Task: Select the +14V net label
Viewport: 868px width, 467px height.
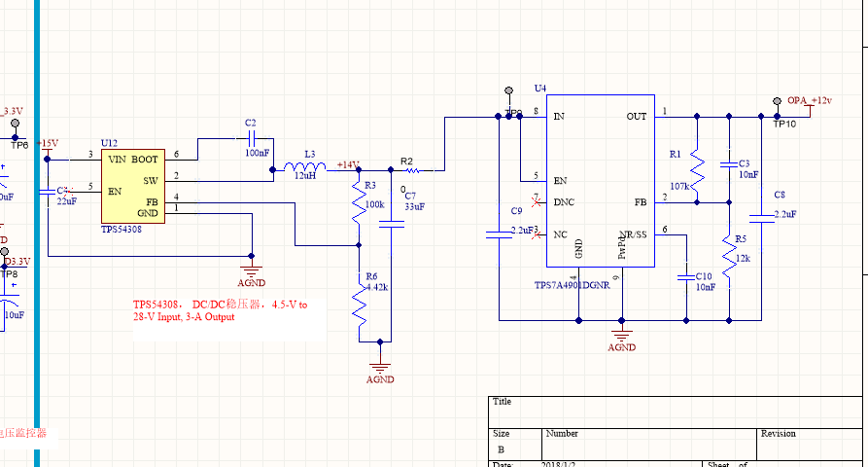Action: click(x=348, y=164)
